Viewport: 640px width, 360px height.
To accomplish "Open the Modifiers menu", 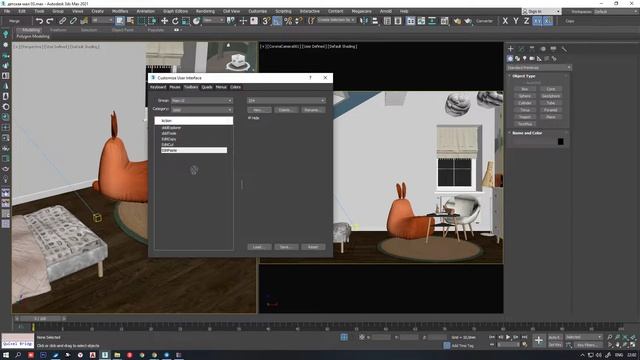I will tap(120, 11).
